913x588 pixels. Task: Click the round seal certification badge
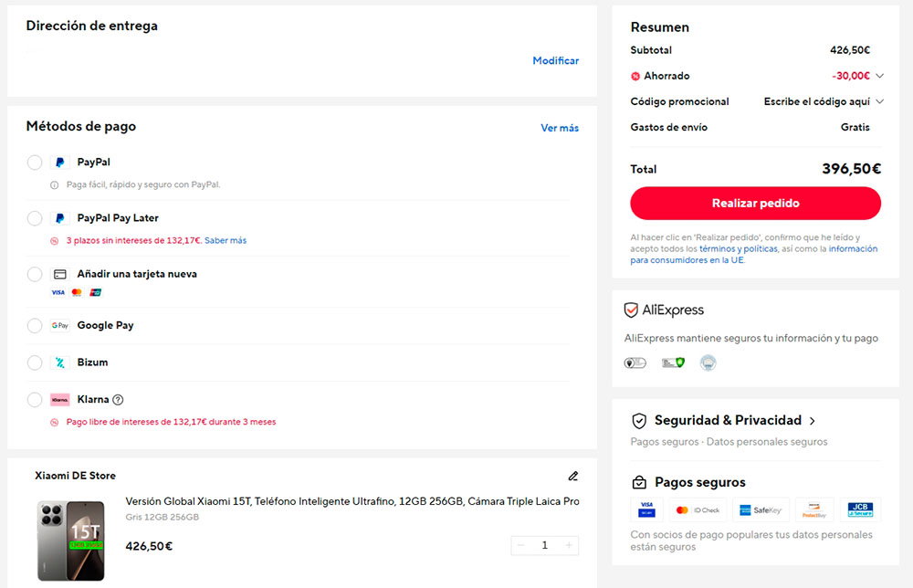(708, 363)
